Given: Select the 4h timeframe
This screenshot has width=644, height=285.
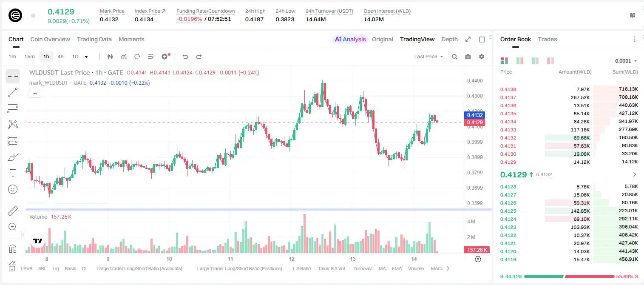Looking at the screenshot, I should coord(61,57).
